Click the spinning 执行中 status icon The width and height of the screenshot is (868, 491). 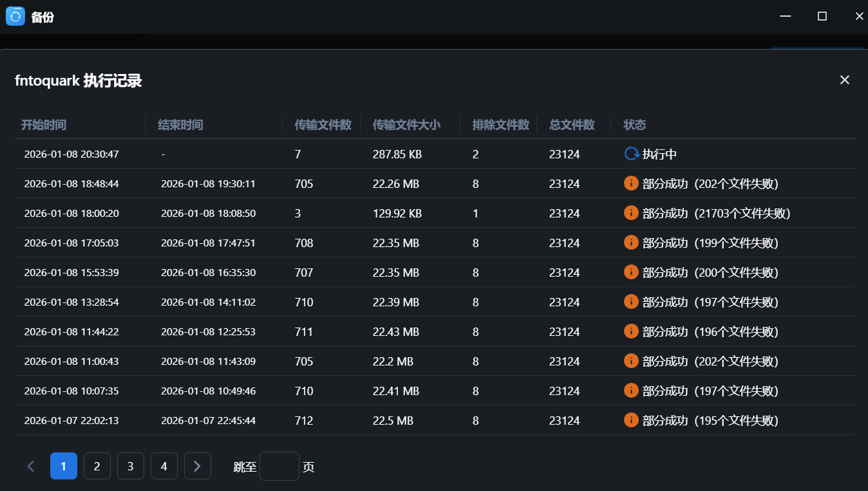click(x=631, y=153)
